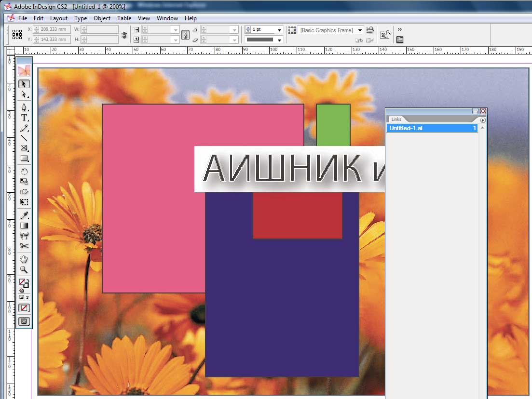Toggle constrain proportions for scaling chain
This screenshot has width=532, height=399.
click(185, 35)
